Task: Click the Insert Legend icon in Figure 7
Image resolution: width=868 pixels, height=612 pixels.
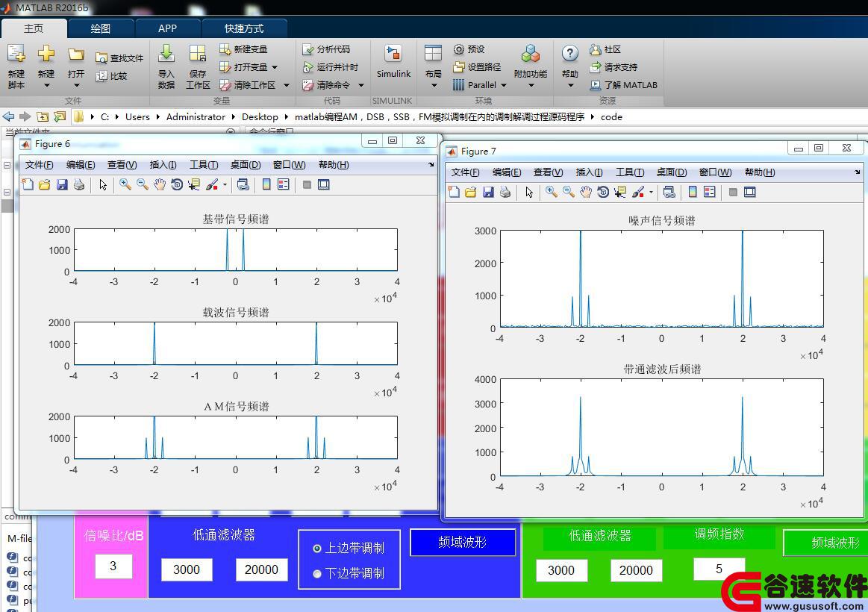Action: 710,192
